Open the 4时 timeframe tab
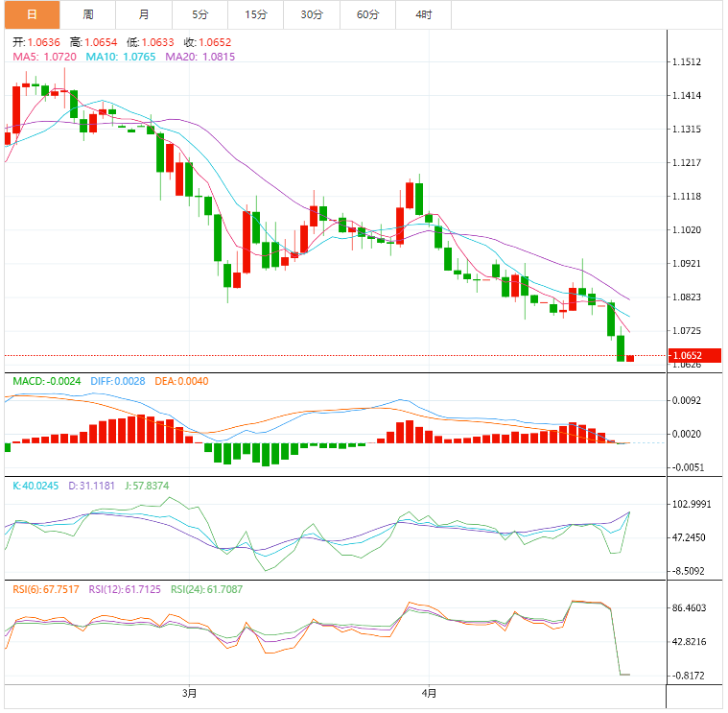728x713 pixels. point(423,14)
